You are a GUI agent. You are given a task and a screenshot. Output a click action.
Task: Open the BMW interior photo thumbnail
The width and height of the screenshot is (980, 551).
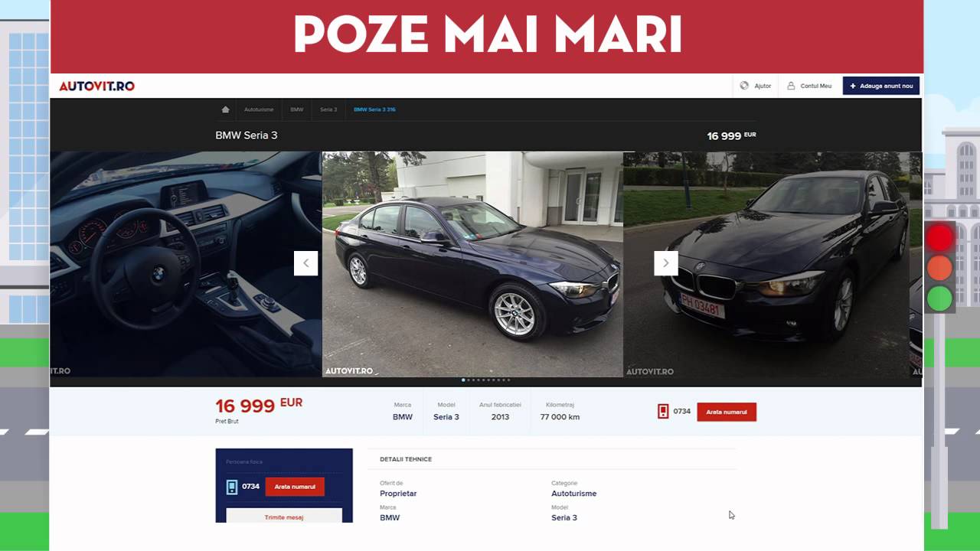pyautogui.click(x=186, y=264)
